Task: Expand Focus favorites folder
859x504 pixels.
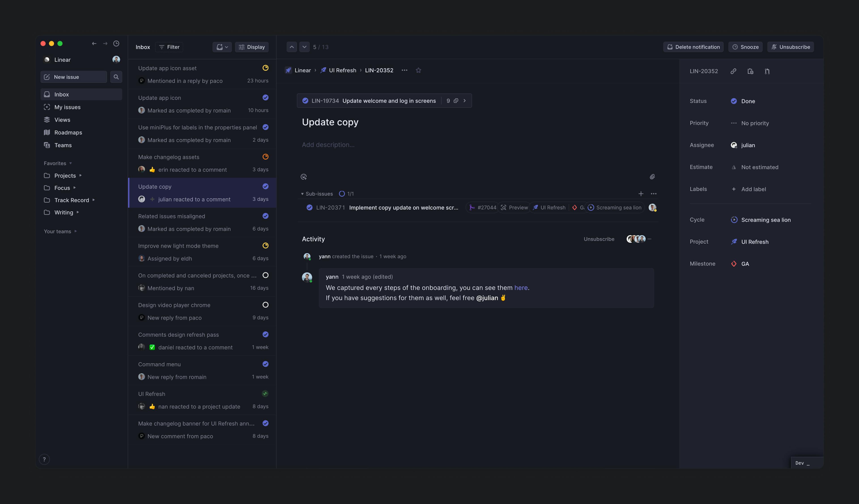Action: point(75,188)
